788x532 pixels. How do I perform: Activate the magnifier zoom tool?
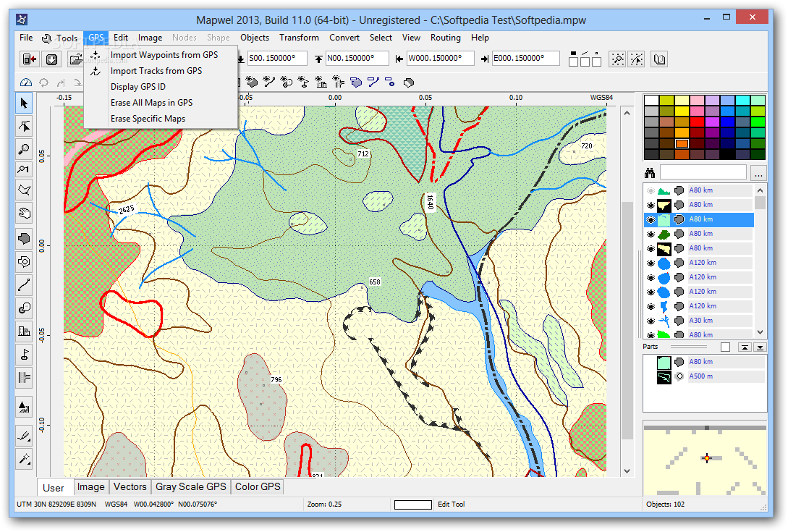[24, 149]
